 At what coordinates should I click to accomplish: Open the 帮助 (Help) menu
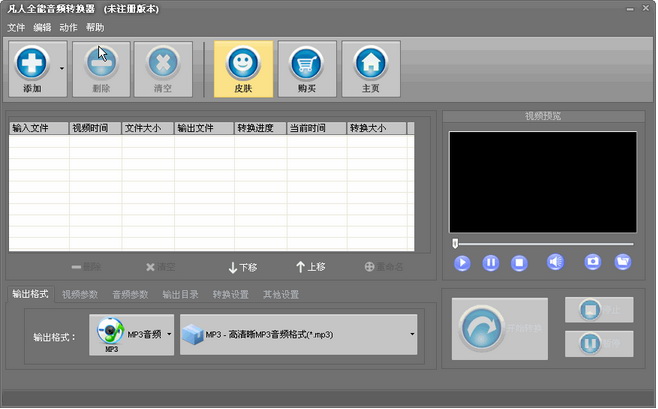[x=95, y=27]
